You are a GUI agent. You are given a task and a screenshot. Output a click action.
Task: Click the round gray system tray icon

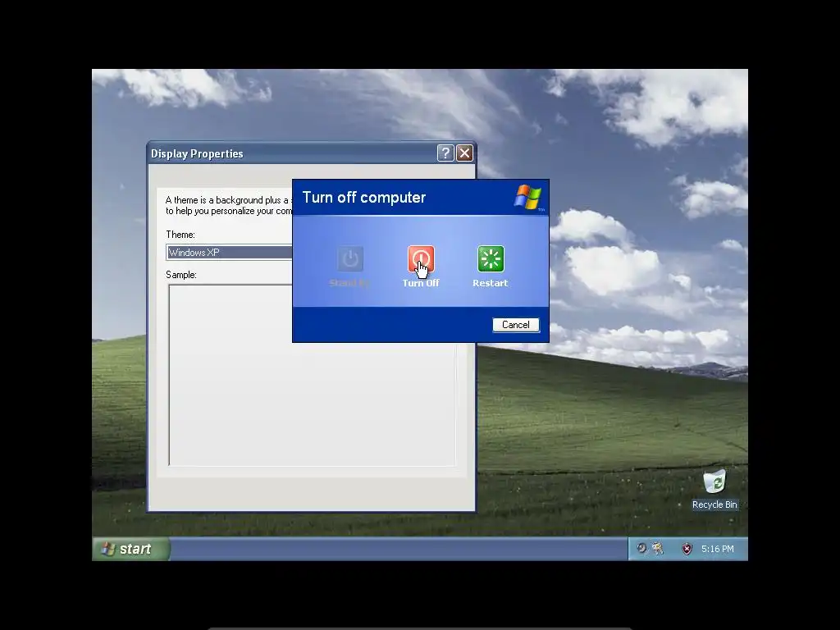(641, 548)
